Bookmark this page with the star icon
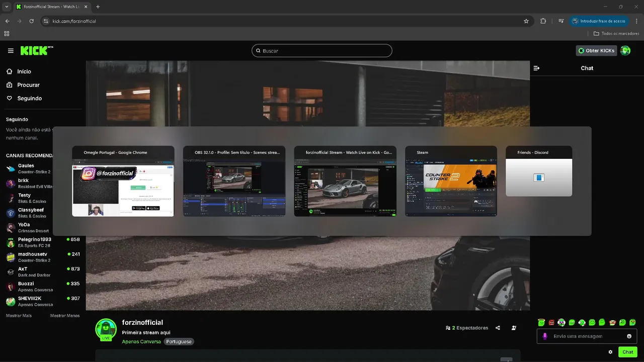Screen dimensions: 644x362 tap(526, 21)
